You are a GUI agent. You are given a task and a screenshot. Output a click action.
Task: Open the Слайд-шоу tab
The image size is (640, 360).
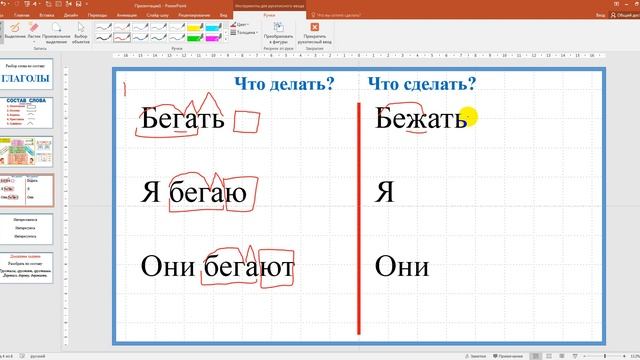click(x=157, y=15)
